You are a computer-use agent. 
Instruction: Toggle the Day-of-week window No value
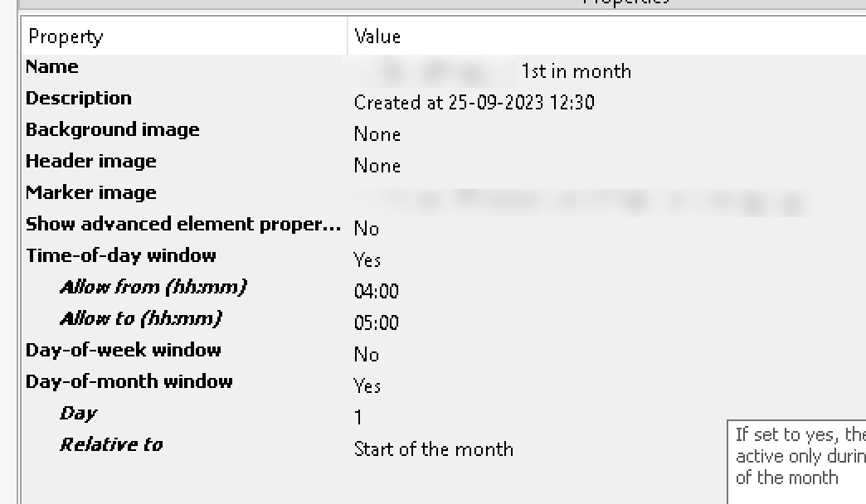(367, 355)
